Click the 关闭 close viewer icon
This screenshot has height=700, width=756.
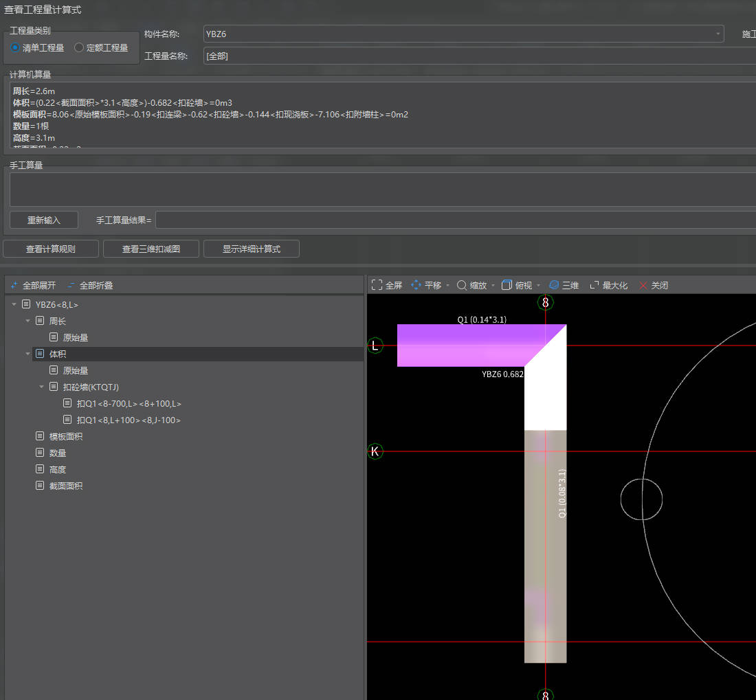(x=643, y=285)
